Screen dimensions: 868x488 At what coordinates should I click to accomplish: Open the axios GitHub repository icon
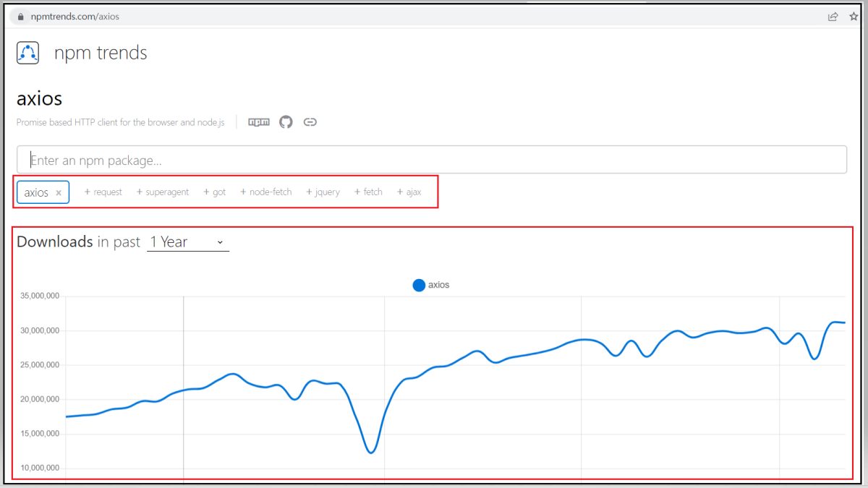point(286,122)
